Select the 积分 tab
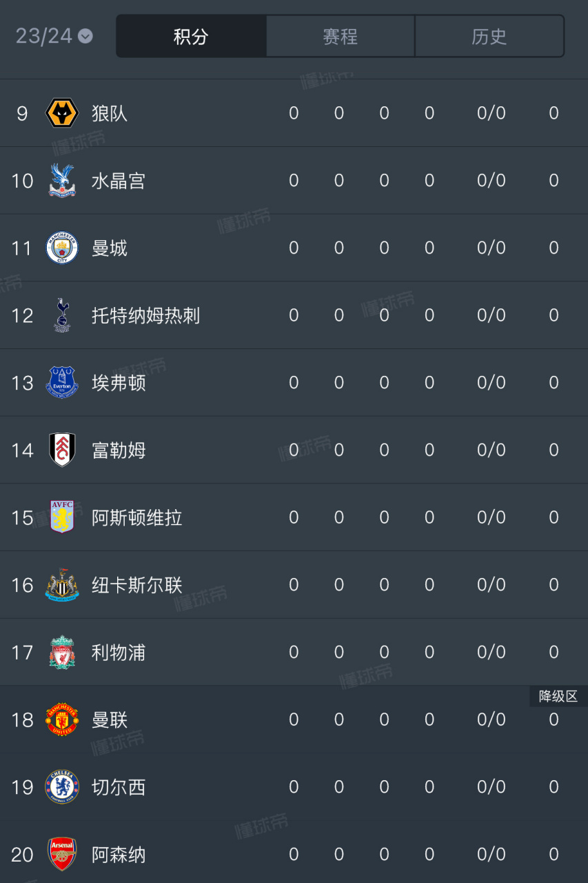 click(x=191, y=36)
